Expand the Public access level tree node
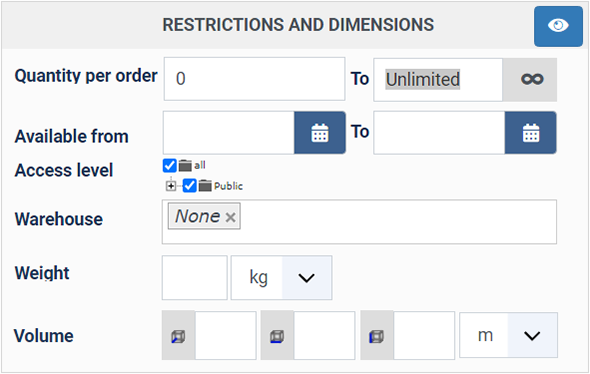Image resolution: width=590 pixels, height=374 pixels. pos(171,186)
